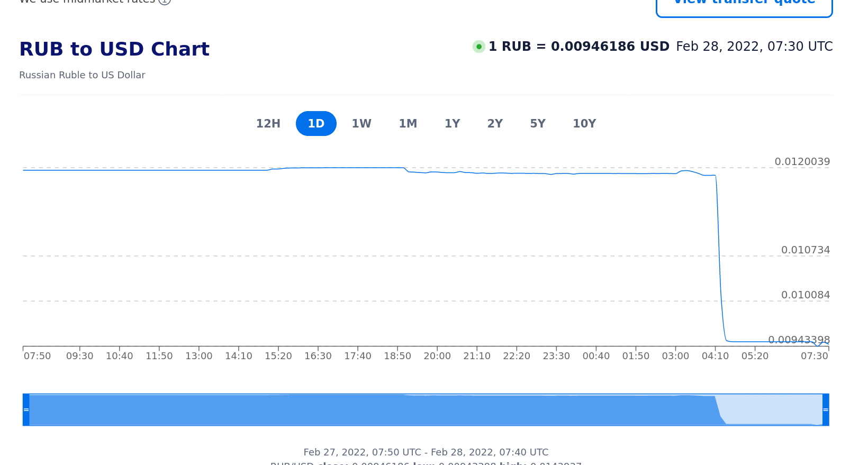The width and height of the screenshot is (868, 465).
Task: Click the RUB to USD Chart heading
Action: (114, 49)
